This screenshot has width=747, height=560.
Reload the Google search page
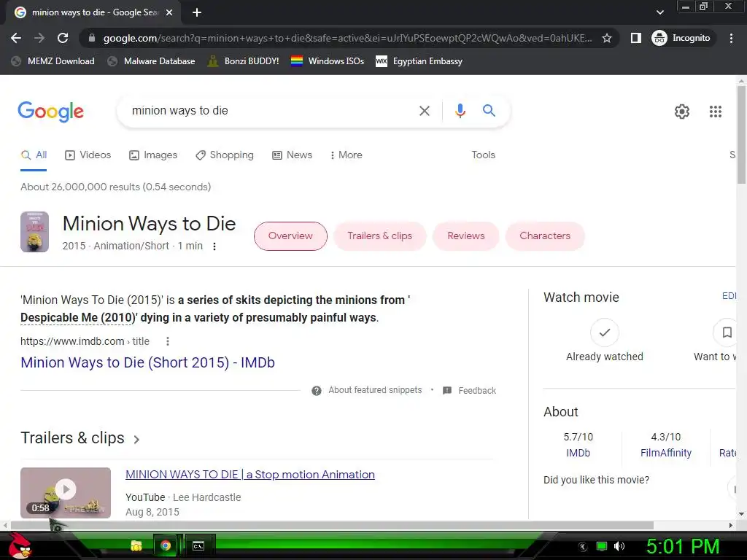pos(63,38)
